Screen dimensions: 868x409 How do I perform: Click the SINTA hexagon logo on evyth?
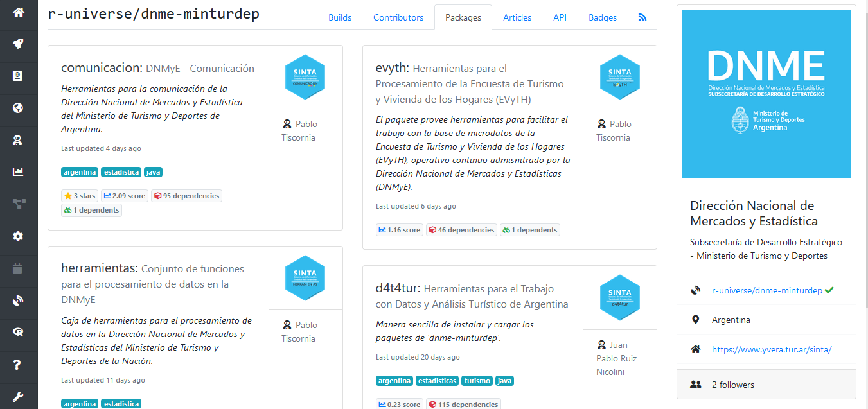[x=619, y=77]
